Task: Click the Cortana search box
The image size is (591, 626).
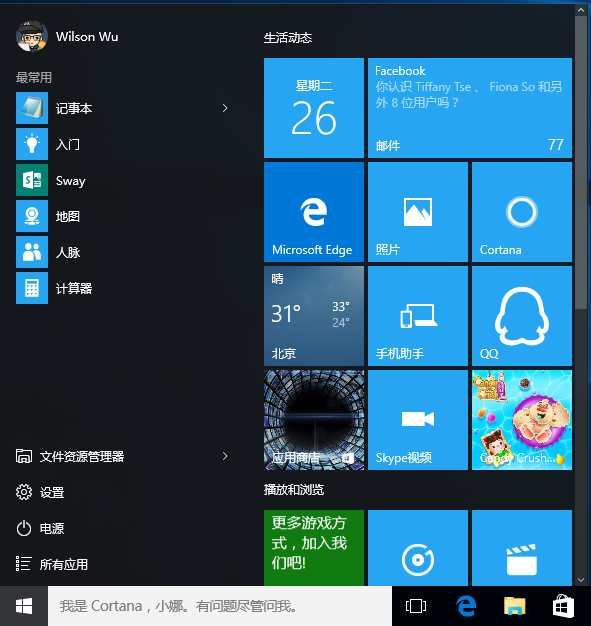Action: coord(220,606)
